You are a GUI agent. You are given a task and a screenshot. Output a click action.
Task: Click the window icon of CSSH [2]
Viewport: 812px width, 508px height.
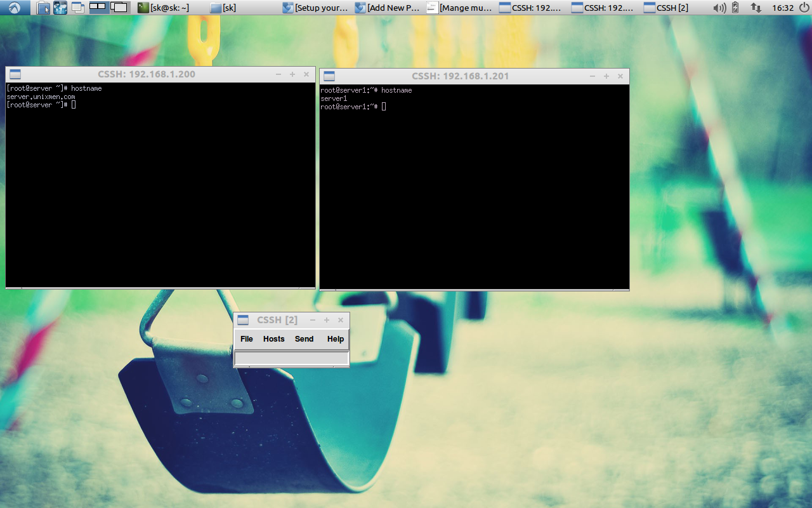tap(242, 320)
